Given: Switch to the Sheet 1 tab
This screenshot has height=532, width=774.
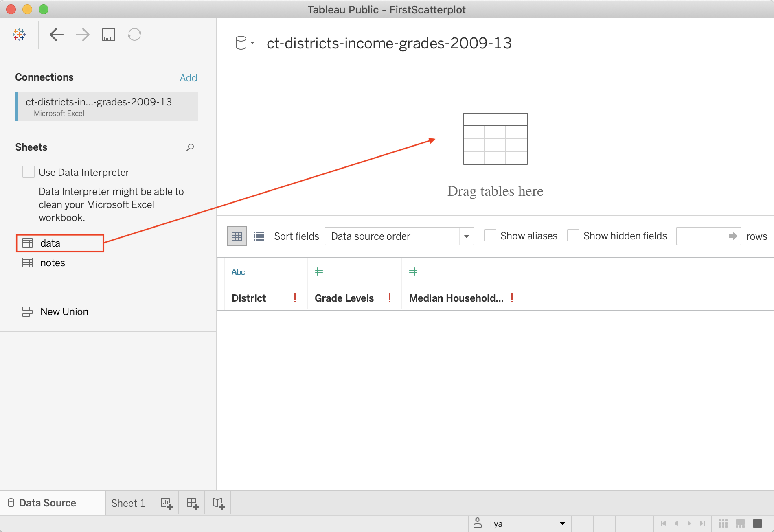Looking at the screenshot, I should (x=128, y=504).
